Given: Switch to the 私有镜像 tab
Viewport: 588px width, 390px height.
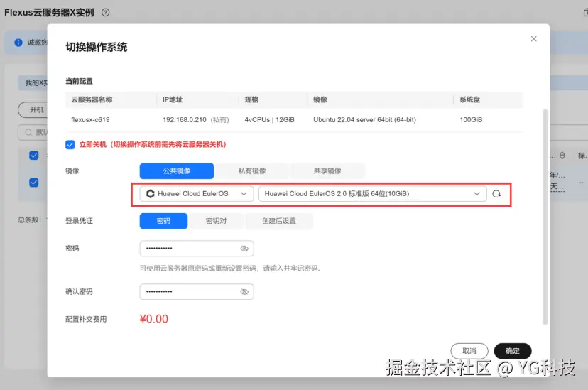Looking at the screenshot, I should [252, 171].
